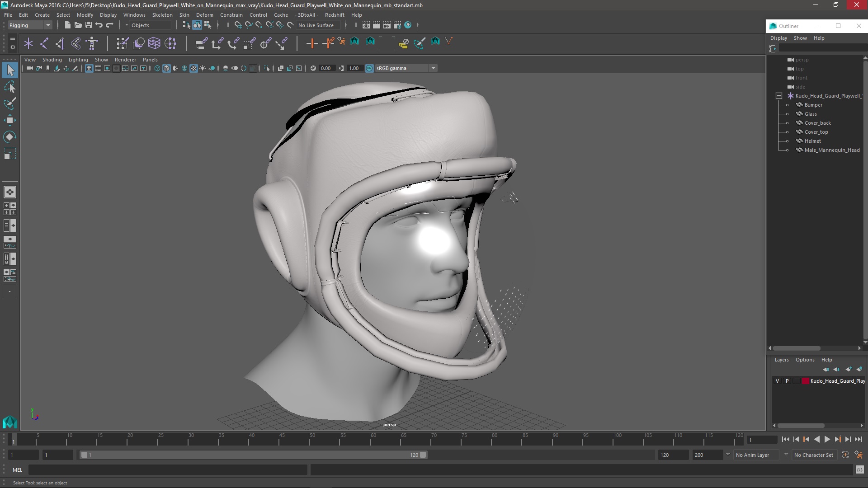Open the Objects selection mask dropdown
Image resolution: width=868 pixels, height=488 pixels.
[149, 25]
